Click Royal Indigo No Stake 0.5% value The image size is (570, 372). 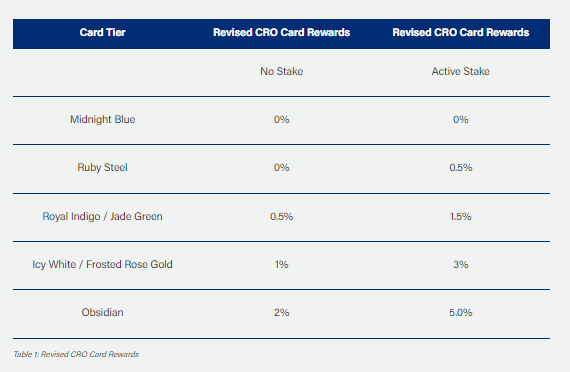click(x=281, y=216)
